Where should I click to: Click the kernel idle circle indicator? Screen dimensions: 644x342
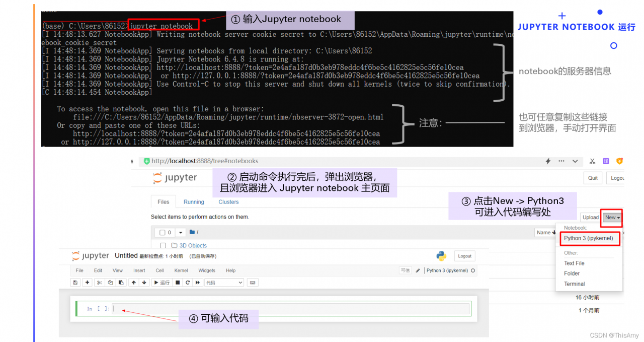473,270
